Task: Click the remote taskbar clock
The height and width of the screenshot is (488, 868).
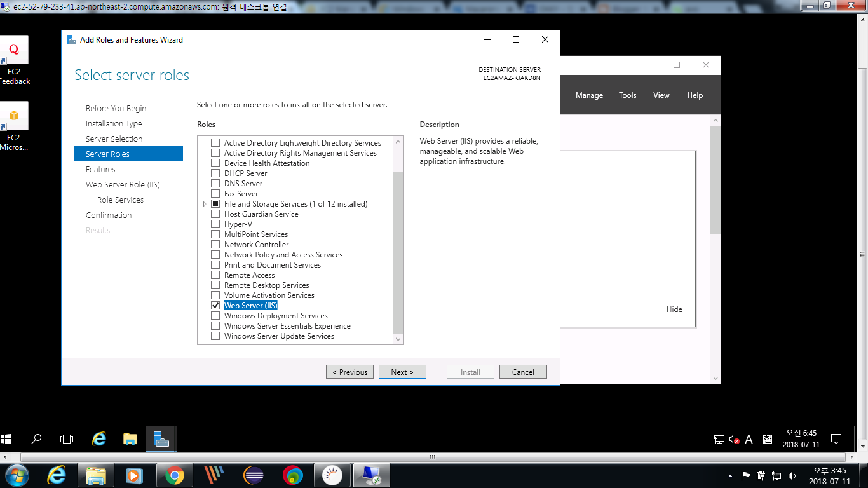Action: (x=801, y=439)
